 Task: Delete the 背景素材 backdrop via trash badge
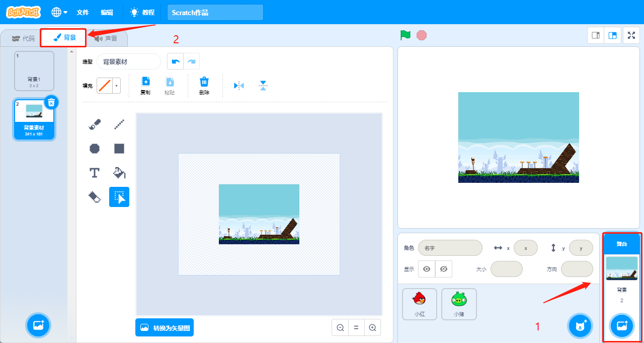51,102
